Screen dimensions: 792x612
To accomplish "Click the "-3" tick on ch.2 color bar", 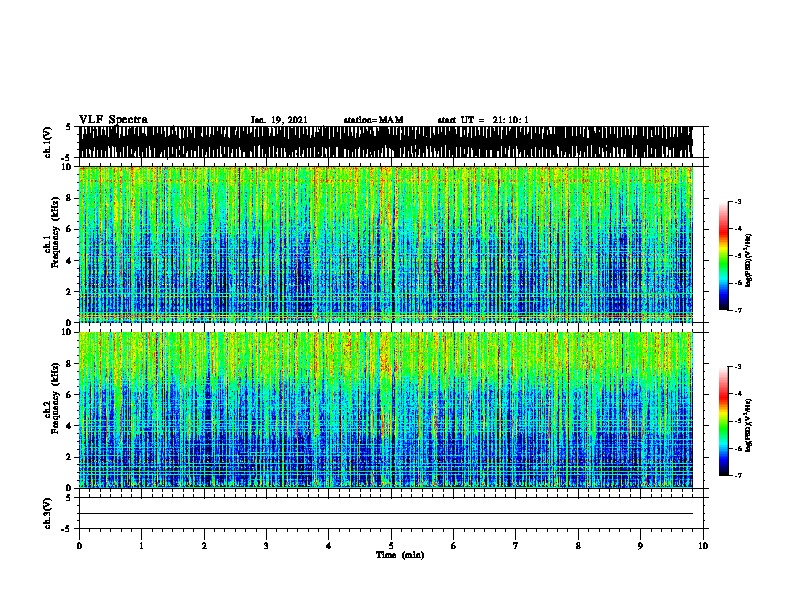I will [737, 367].
